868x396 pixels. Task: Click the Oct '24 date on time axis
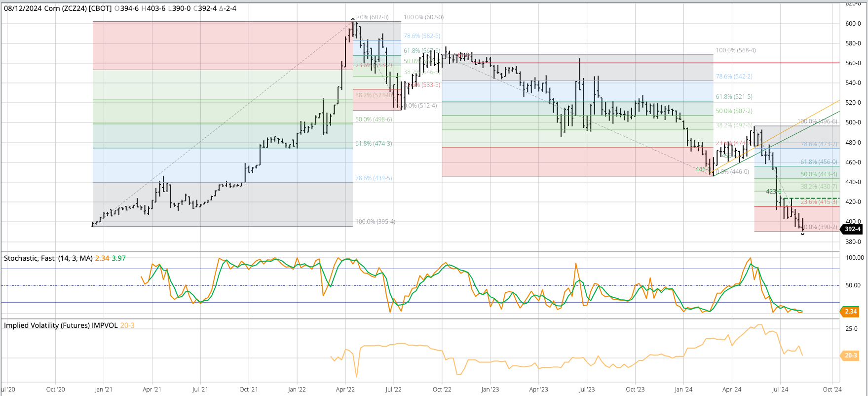[832, 389]
